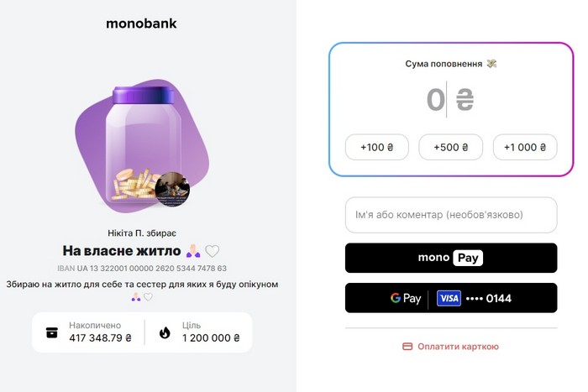Pay using the G Pay logo button
Screen dimensions: 588x392
click(x=406, y=298)
